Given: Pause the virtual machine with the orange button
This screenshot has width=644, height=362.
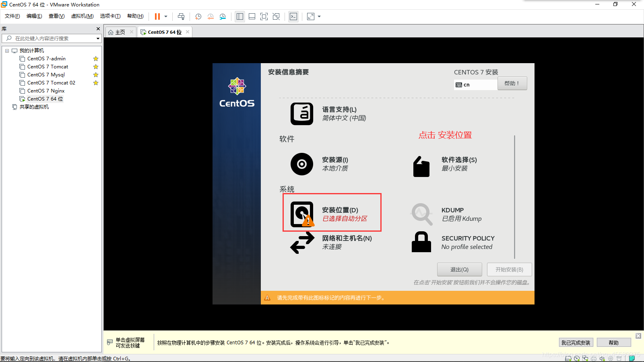Looking at the screenshot, I should point(157,16).
